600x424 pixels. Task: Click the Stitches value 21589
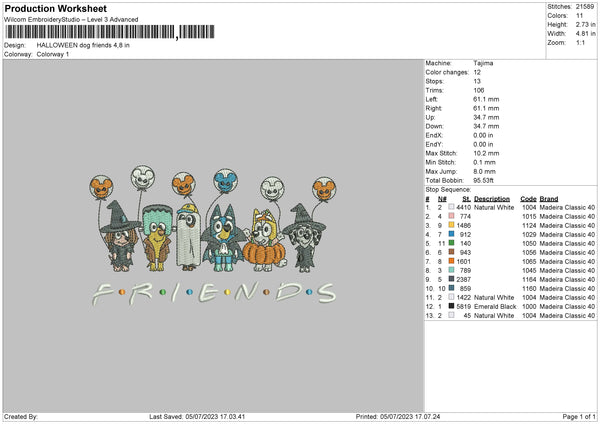point(585,7)
